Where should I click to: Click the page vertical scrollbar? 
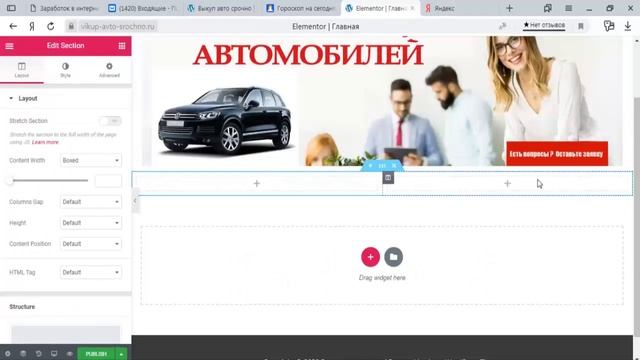click(x=637, y=216)
